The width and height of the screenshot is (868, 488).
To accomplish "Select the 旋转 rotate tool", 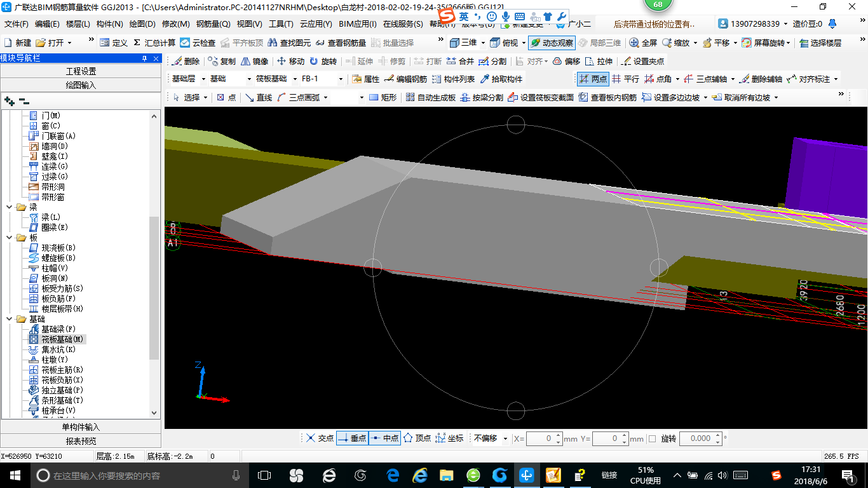I will click(x=323, y=62).
